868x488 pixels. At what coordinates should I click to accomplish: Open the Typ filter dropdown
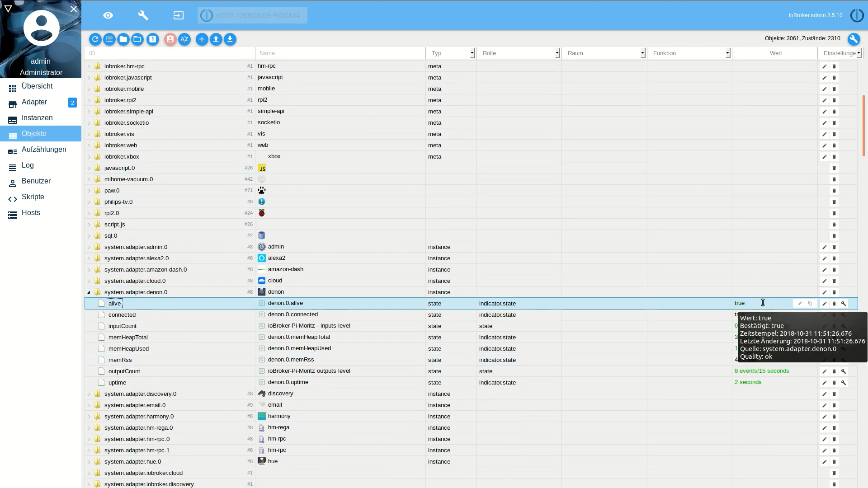[x=472, y=53]
